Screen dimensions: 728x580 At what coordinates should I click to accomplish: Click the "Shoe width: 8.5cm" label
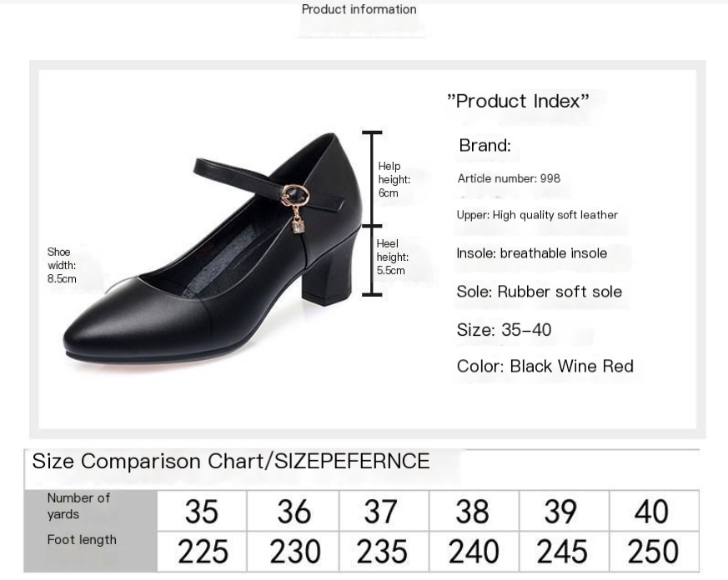62,265
